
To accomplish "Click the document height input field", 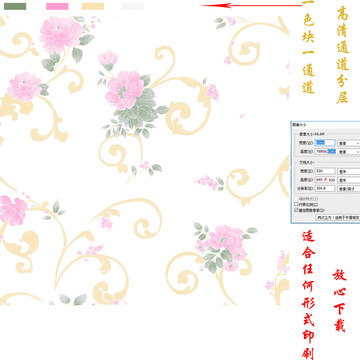I will pos(325,180).
